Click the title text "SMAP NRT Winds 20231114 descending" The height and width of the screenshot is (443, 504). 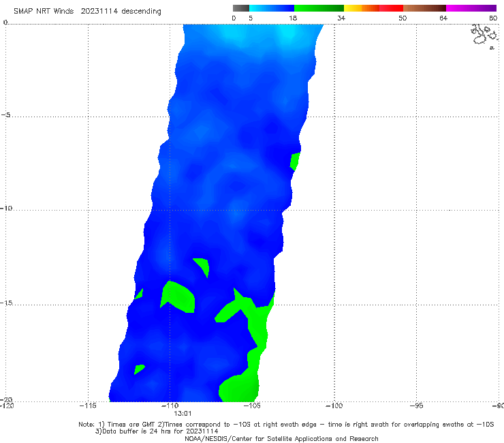coord(87,12)
